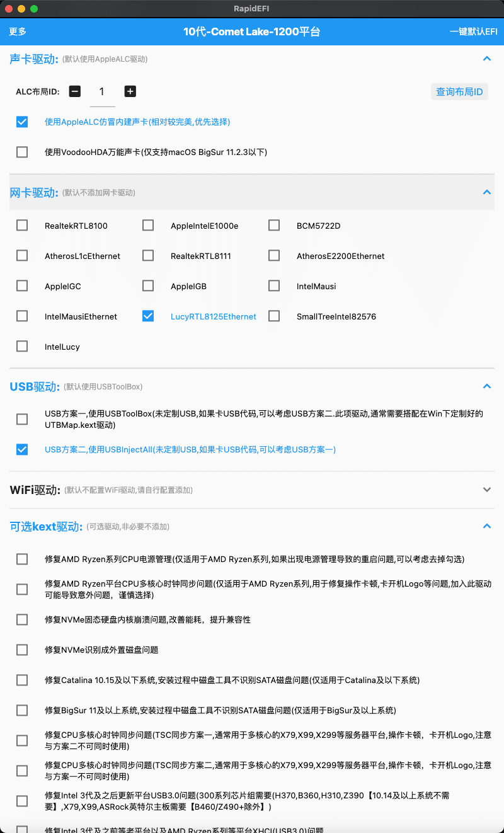Uncheck USB方案二 USBInjectAll checkbox
504x833 pixels.
tap(22, 449)
